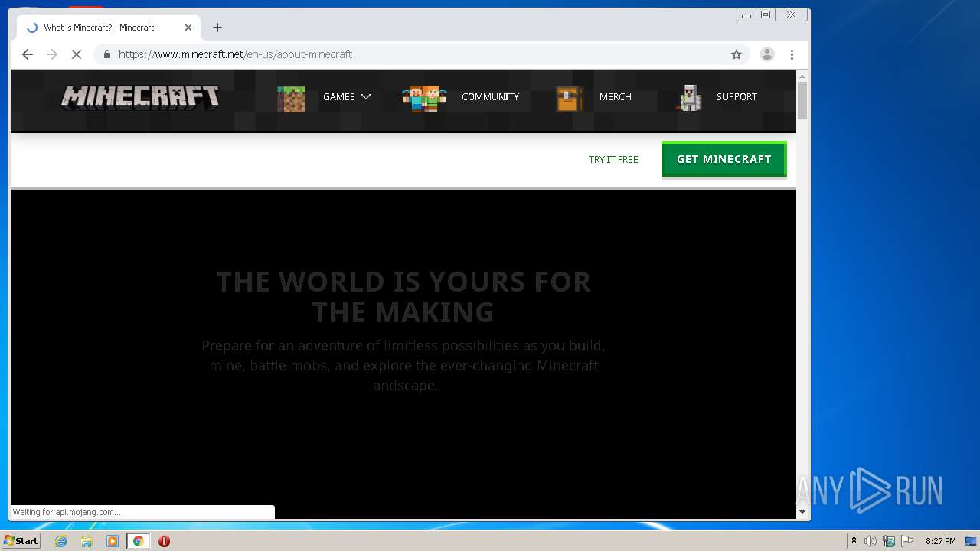
Task: Click the Chrome taskbar icon
Action: (138, 541)
